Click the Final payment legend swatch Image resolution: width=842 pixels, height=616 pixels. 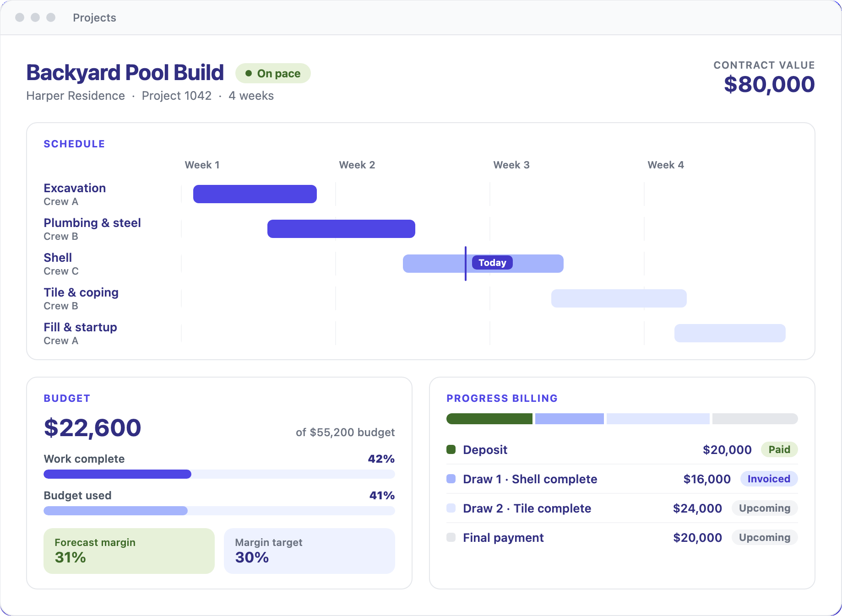[451, 537]
